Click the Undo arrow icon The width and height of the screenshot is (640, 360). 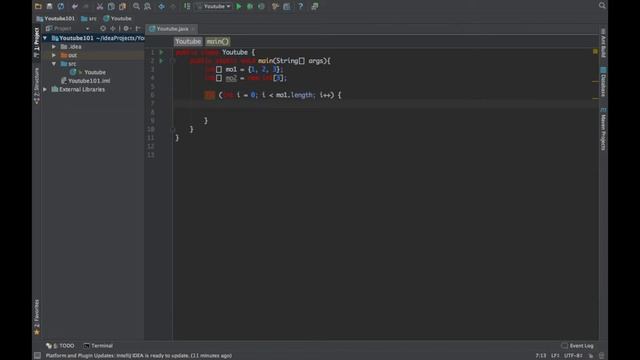(75, 6)
